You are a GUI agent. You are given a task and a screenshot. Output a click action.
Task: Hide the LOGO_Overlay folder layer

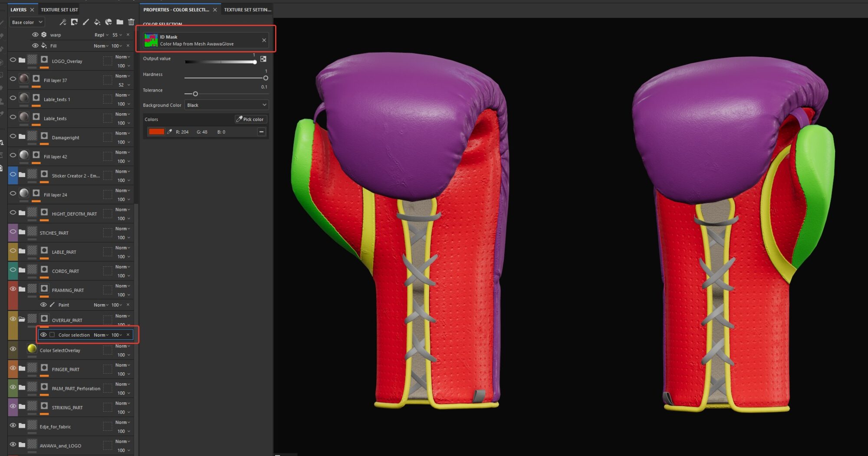(13, 60)
